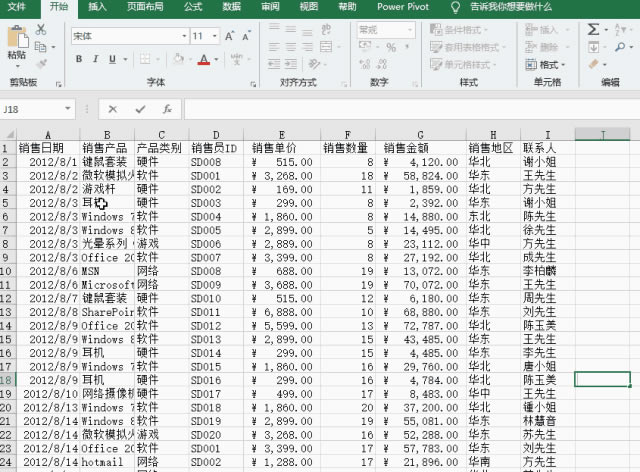Switch to the 插入 (Insert) tab
Image resolution: width=640 pixels, height=472 pixels.
(x=97, y=7)
